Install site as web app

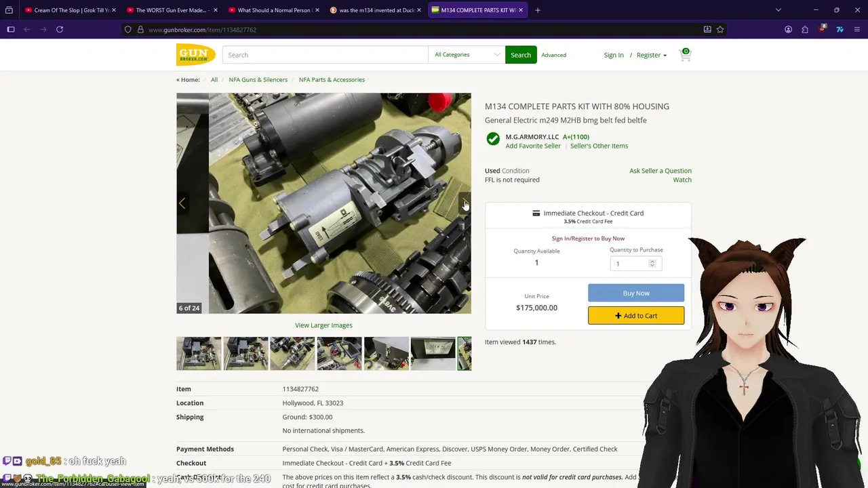(x=707, y=30)
